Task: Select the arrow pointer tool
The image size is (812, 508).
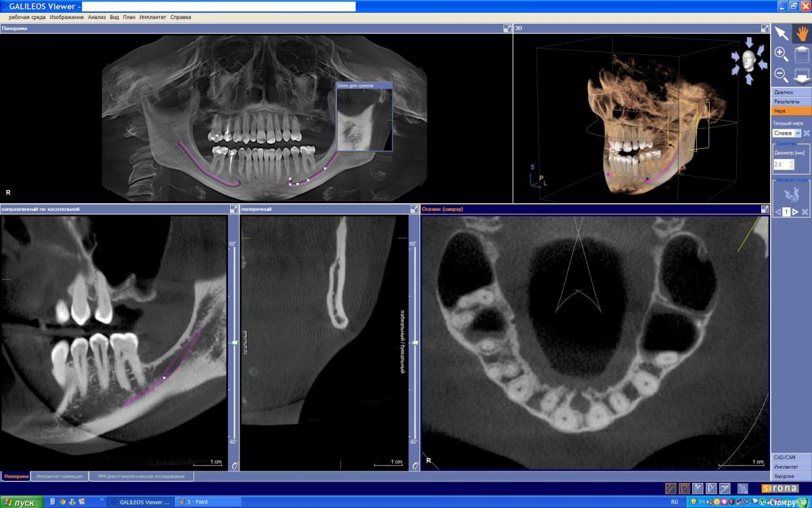Action: 781,33
